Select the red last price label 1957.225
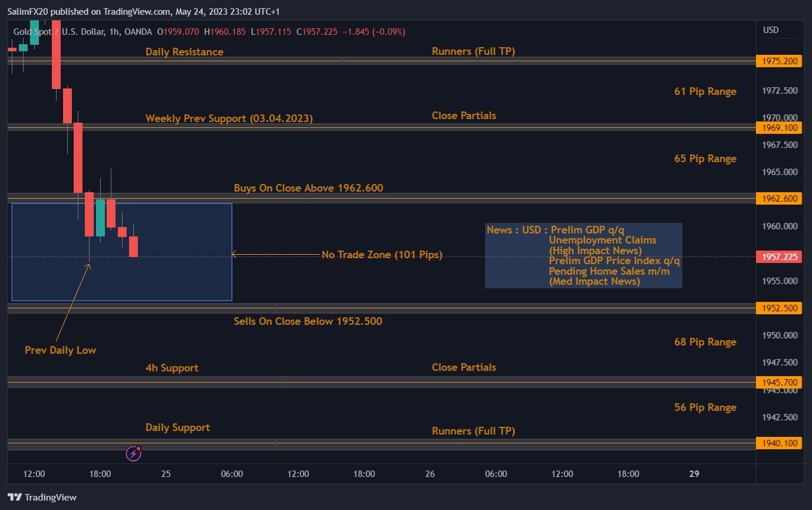 (779, 256)
